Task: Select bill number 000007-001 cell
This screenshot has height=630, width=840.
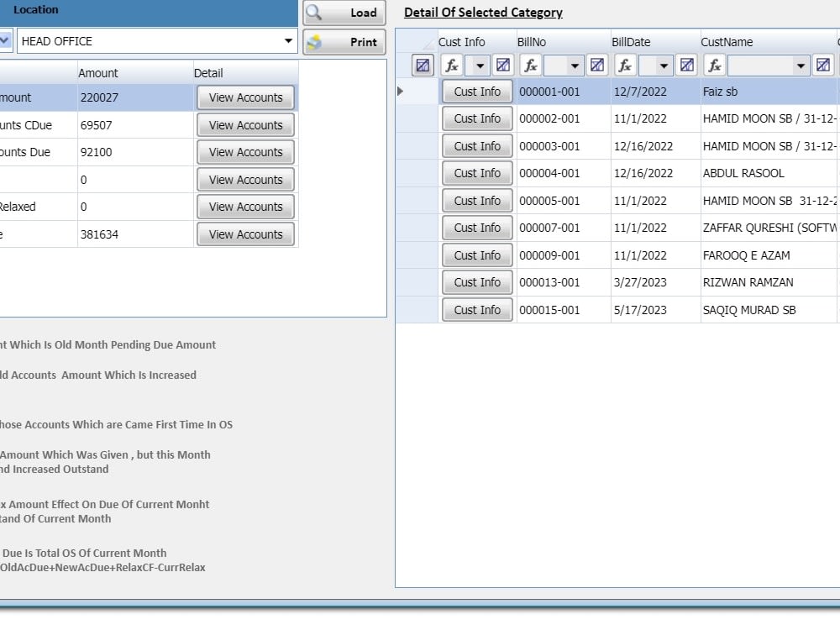Action: pos(564,228)
